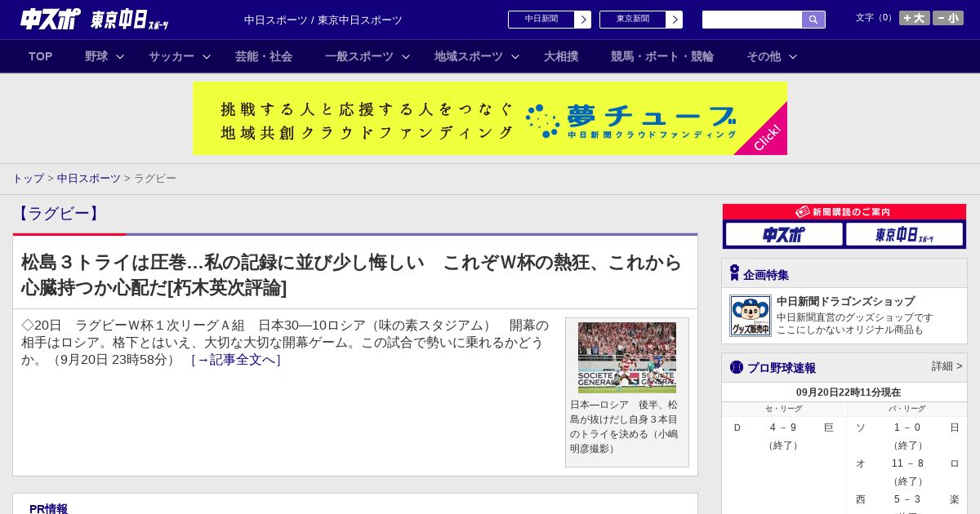This screenshot has width=980, height=514.
Task: Click the search magnifier button
Action: [813, 20]
